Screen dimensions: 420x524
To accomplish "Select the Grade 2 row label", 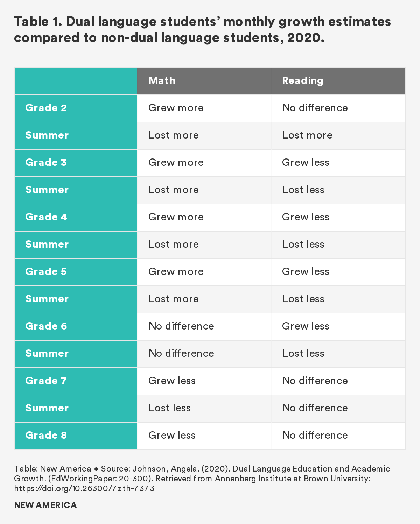I will click(46, 108).
